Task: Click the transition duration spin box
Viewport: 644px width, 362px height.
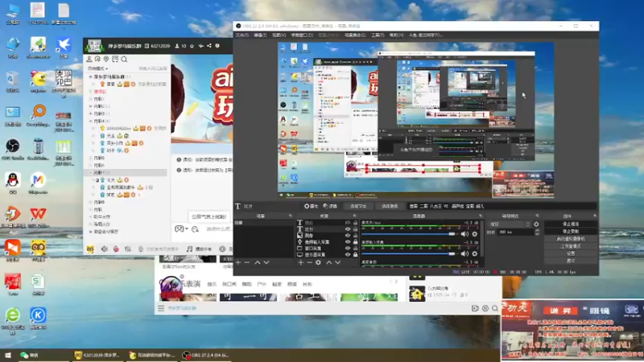Action: pyautogui.click(x=518, y=232)
